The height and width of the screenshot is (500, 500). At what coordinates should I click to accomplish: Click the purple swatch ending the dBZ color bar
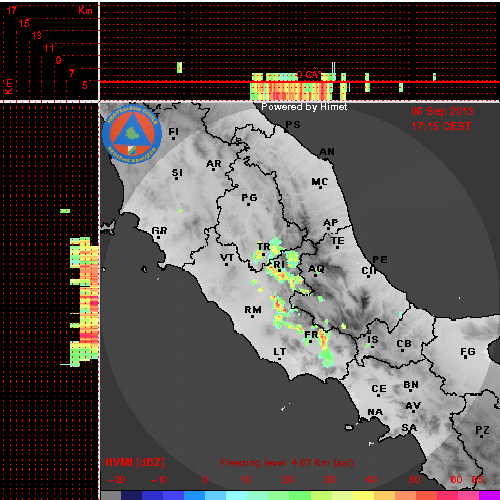pos(489,495)
